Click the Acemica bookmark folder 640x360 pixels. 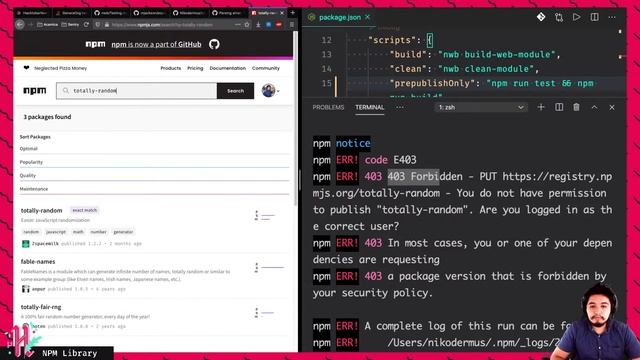click(x=47, y=24)
